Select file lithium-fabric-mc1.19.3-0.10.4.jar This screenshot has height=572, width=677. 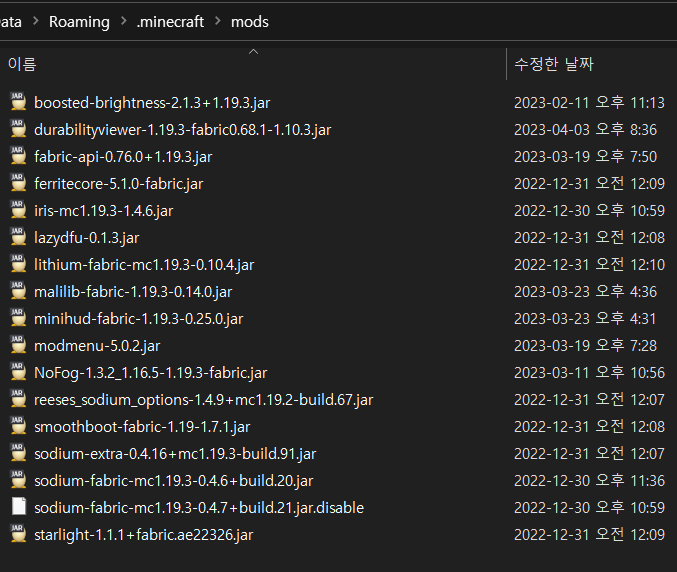(x=144, y=265)
